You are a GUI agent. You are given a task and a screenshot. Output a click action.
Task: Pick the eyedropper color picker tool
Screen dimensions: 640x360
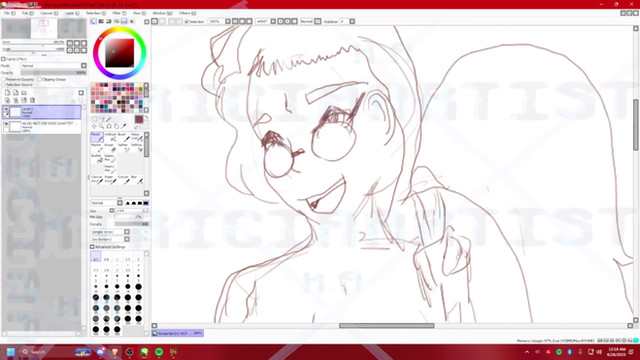[x=124, y=127]
